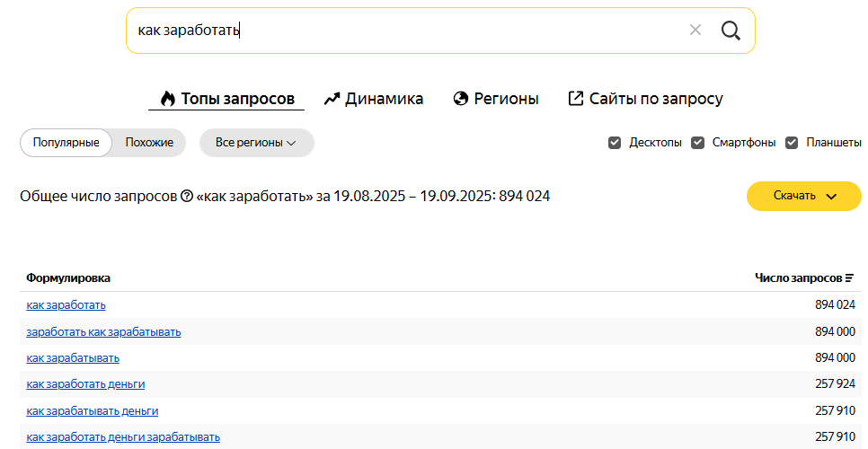
Task: Click the trend arrow icon for Динамика
Action: coord(332,99)
